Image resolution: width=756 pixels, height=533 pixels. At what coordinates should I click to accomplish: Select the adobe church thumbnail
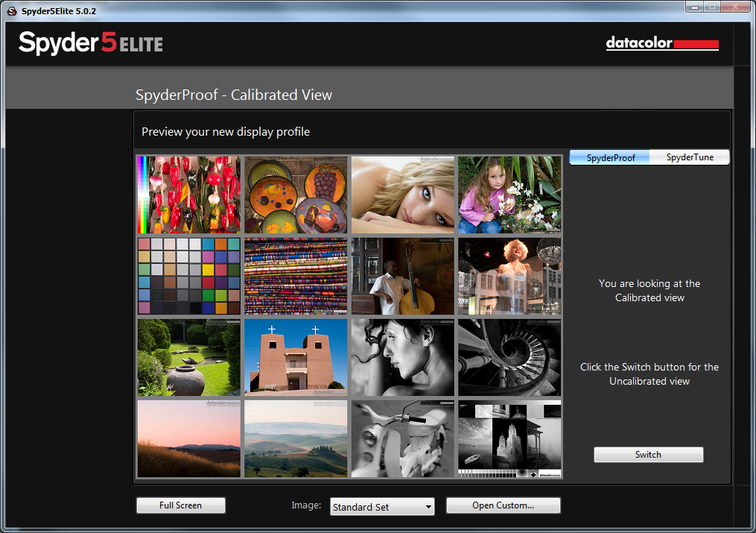coord(296,357)
